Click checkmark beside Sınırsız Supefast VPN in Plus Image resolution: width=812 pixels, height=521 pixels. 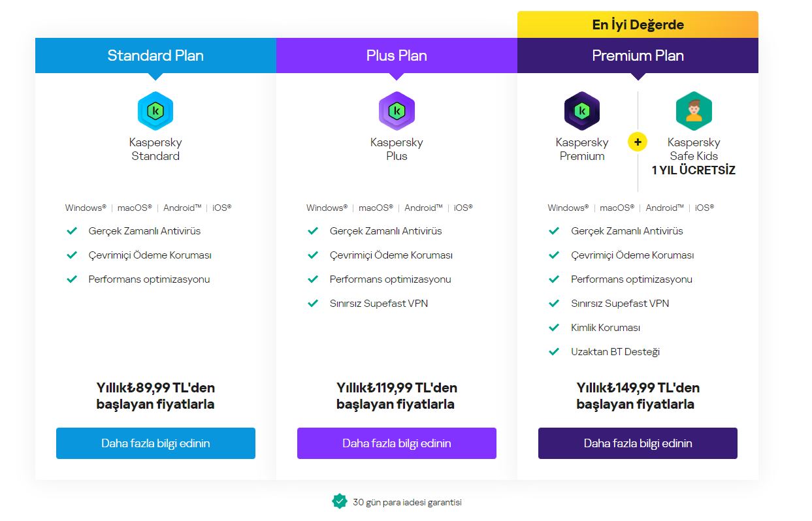(x=314, y=304)
